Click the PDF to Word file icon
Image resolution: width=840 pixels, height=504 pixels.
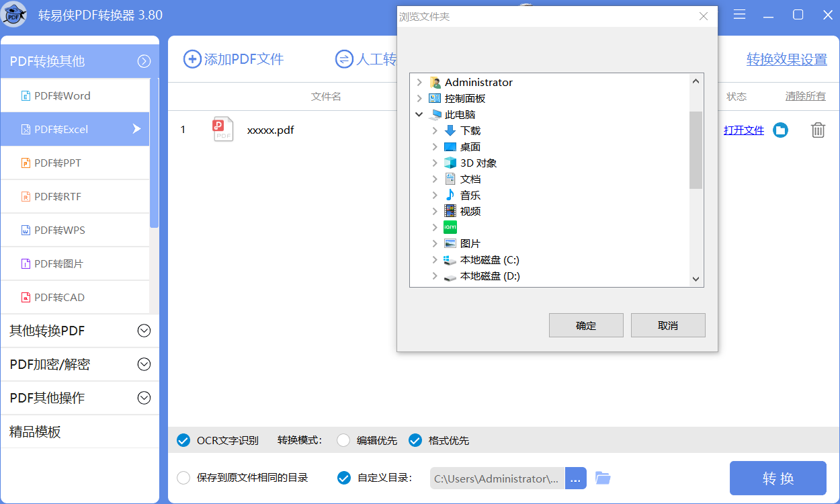(26, 96)
